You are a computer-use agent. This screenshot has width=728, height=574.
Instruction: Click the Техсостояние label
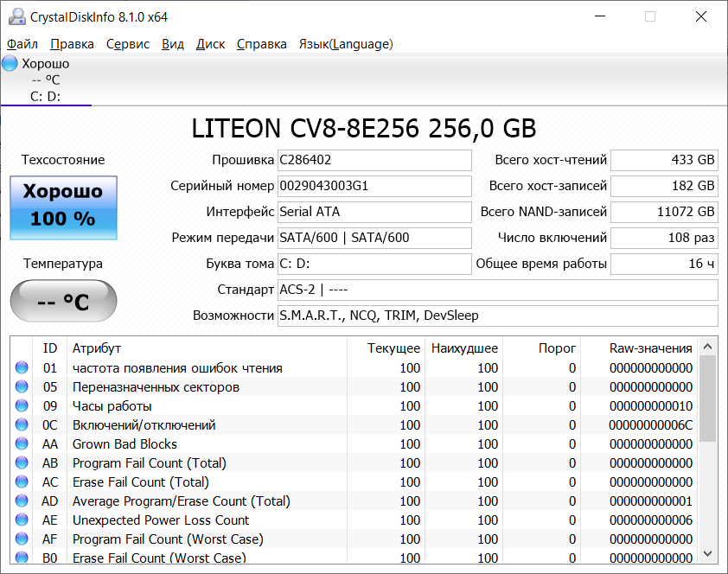tap(63, 160)
